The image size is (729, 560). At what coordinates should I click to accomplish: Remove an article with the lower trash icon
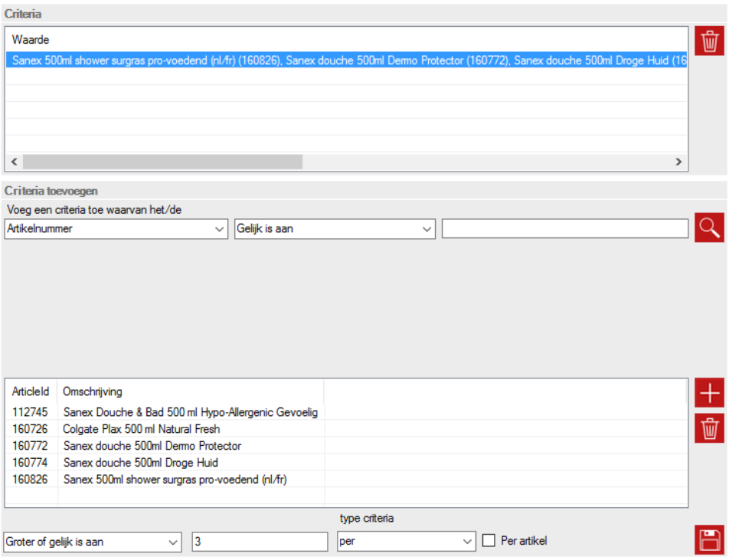tap(709, 428)
